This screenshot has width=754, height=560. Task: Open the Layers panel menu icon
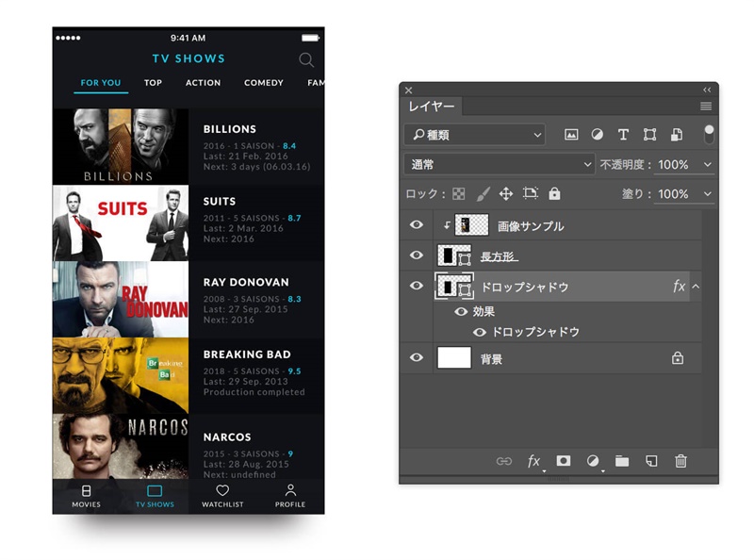705,107
